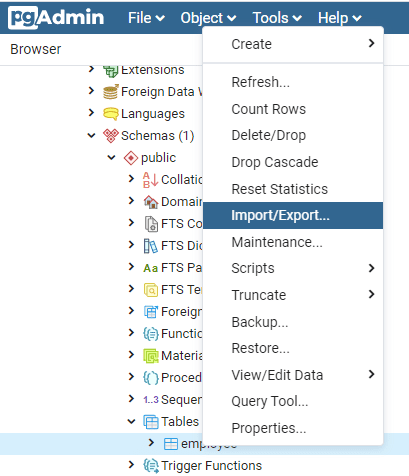Expand the Foreign Data Wrappers node

91,91
